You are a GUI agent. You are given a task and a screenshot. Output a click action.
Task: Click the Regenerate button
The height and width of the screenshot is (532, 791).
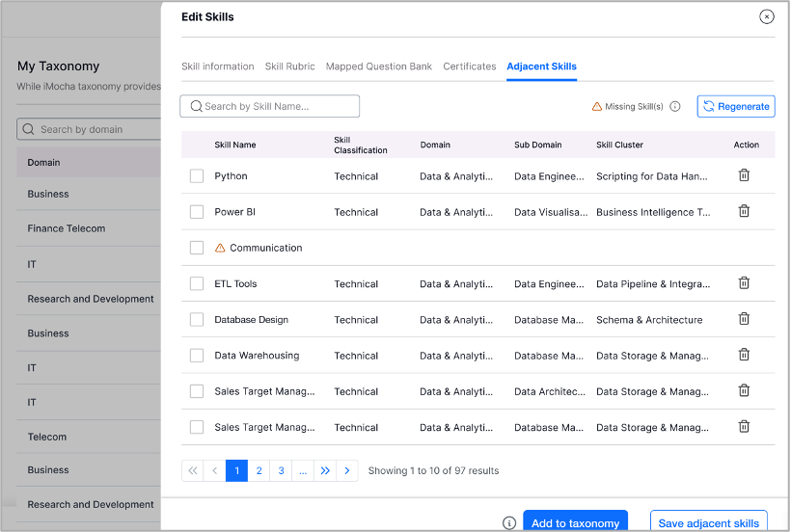pyautogui.click(x=736, y=106)
